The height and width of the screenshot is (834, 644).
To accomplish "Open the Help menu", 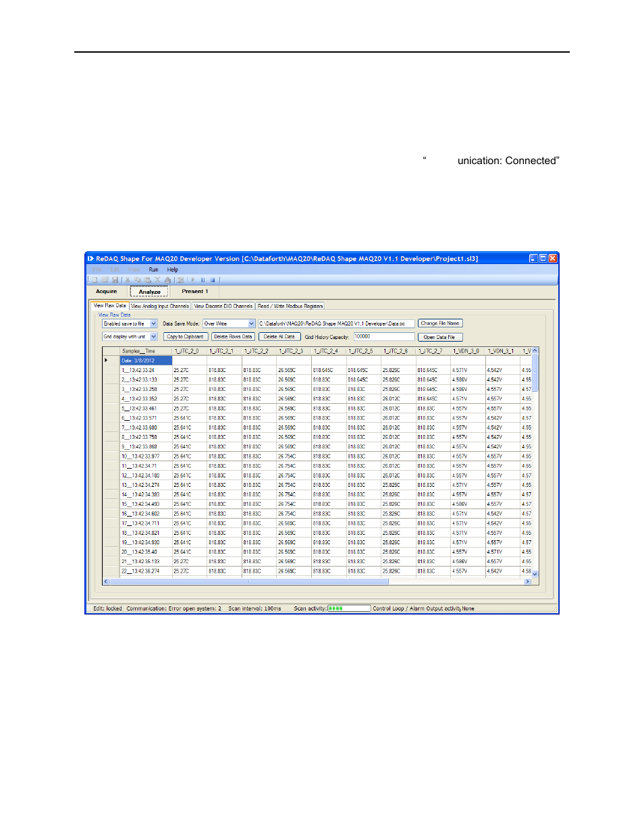I will click(x=173, y=269).
